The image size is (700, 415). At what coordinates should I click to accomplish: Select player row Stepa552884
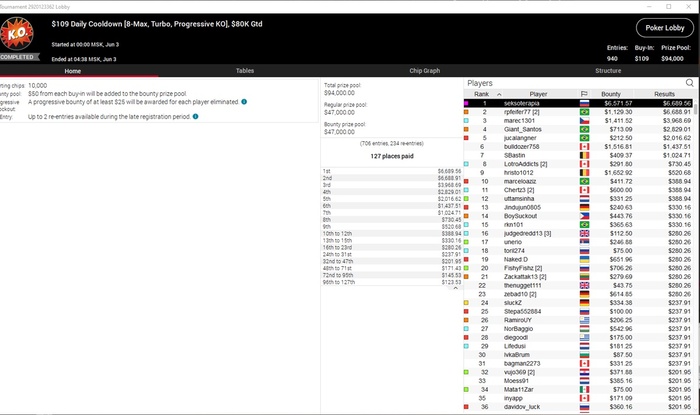578,311
